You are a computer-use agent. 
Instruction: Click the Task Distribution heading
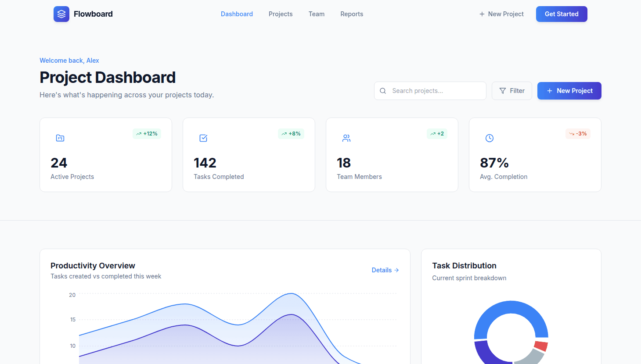pos(464,266)
